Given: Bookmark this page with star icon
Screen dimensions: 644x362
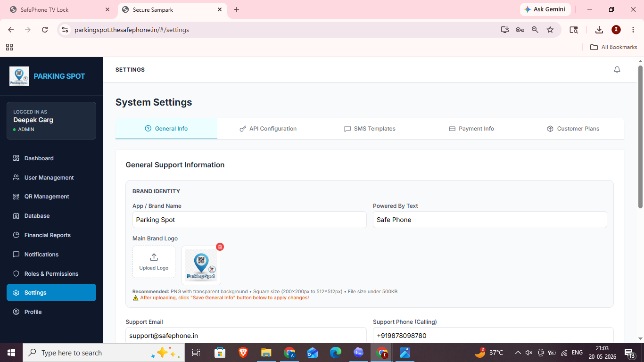Looking at the screenshot, I should [x=550, y=30].
